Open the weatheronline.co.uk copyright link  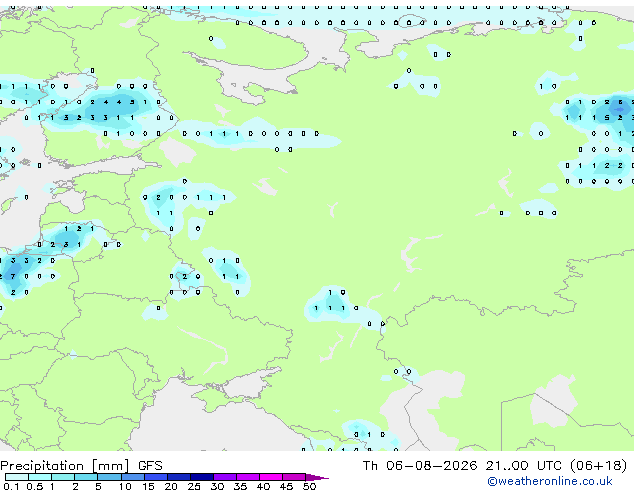[549, 481]
